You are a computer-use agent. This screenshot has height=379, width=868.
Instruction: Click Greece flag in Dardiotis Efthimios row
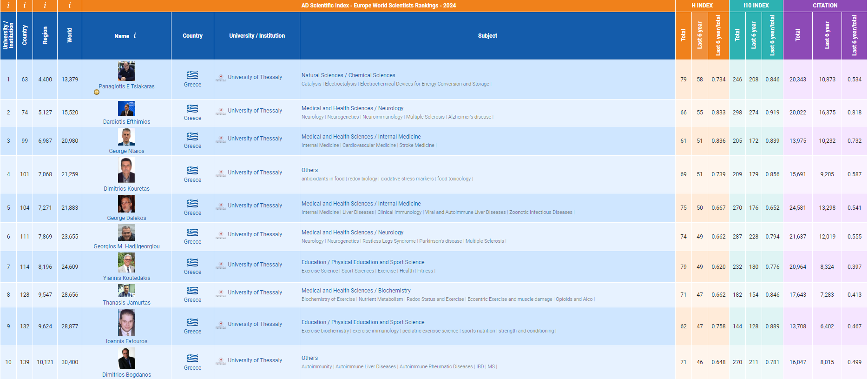192,108
